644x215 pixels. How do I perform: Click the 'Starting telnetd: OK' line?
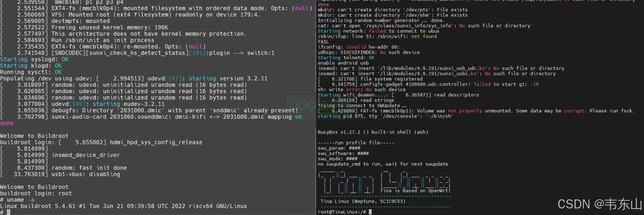(346, 58)
